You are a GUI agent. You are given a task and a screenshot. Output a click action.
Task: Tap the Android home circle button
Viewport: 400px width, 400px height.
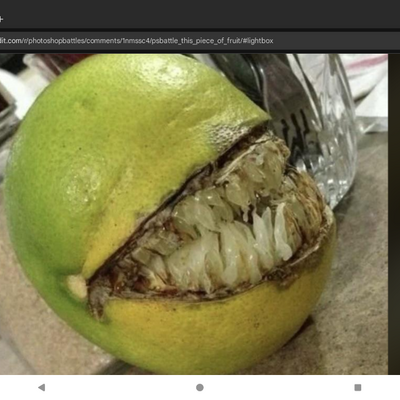tap(200, 387)
